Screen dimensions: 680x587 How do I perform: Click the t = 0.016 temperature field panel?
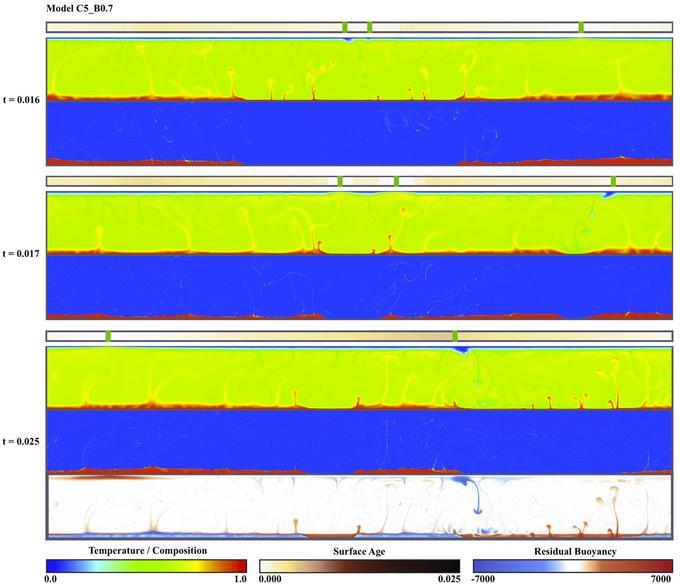point(360,70)
